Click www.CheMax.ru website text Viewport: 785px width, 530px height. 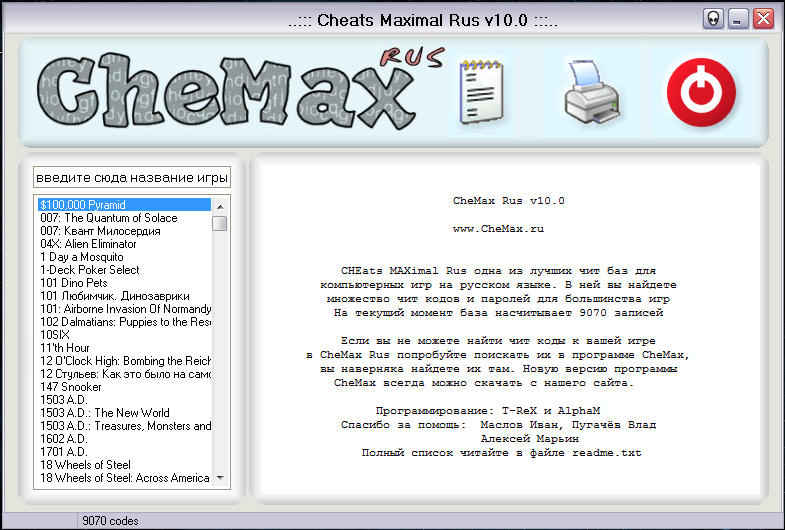point(498,229)
